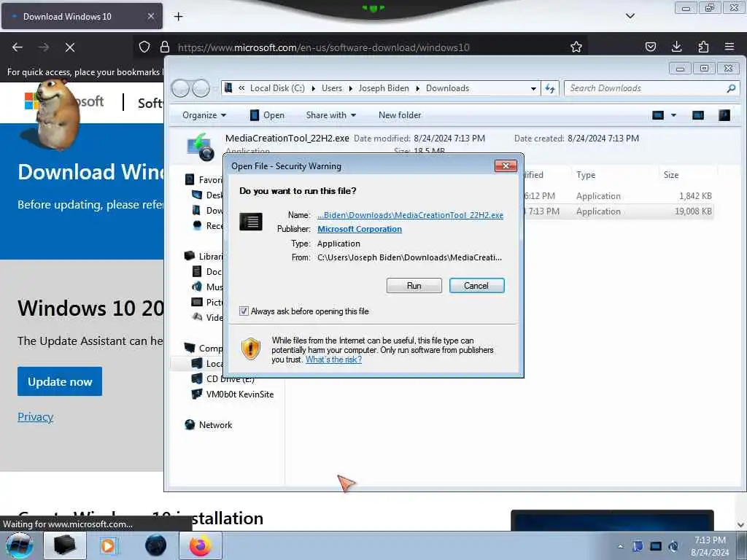Click New folder in Explorer toolbar
The width and height of the screenshot is (747, 560).
[400, 115]
